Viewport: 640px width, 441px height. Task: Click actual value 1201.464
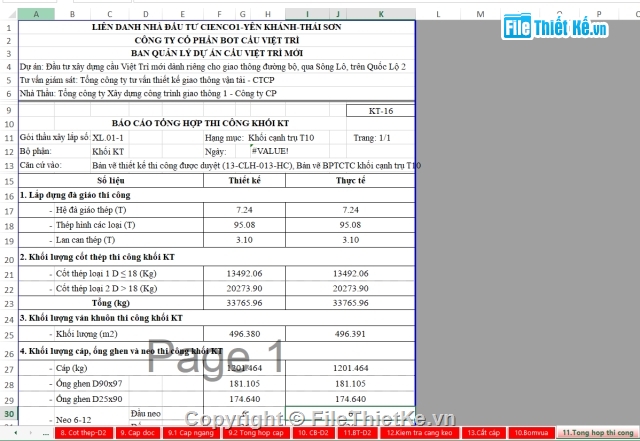pos(350,368)
